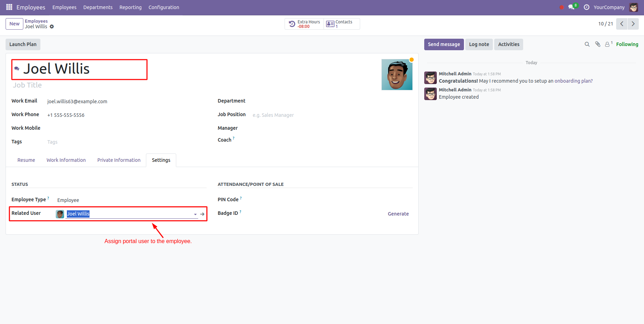This screenshot has width=644, height=324.
Task: Open Related User record with arrow icon
Action: (x=202, y=214)
